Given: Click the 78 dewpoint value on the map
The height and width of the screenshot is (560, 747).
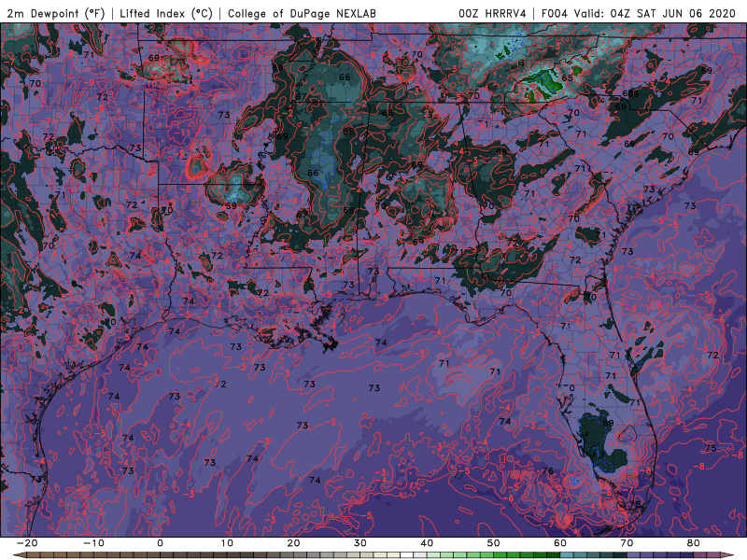Looking at the screenshot, I should click(635, 504).
